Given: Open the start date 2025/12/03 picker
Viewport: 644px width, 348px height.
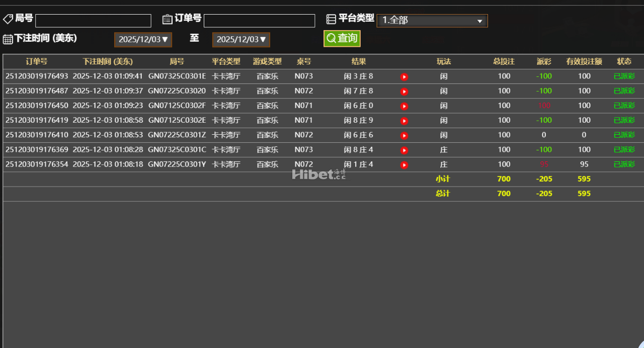Looking at the screenshot, I should click(143, 39).
